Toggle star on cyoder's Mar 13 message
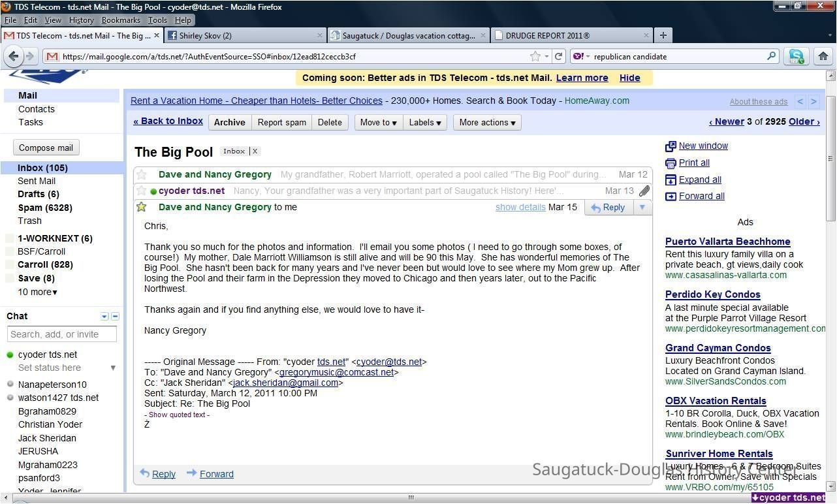The height and width of the screenshot is (504, 837). click(x=142, y=191)
